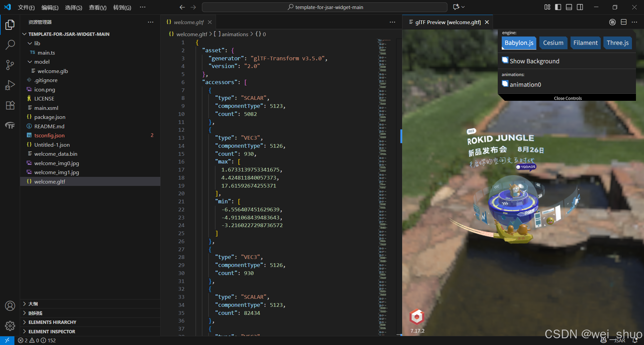Click the Babylon.js logo in preview

(417, 317)
